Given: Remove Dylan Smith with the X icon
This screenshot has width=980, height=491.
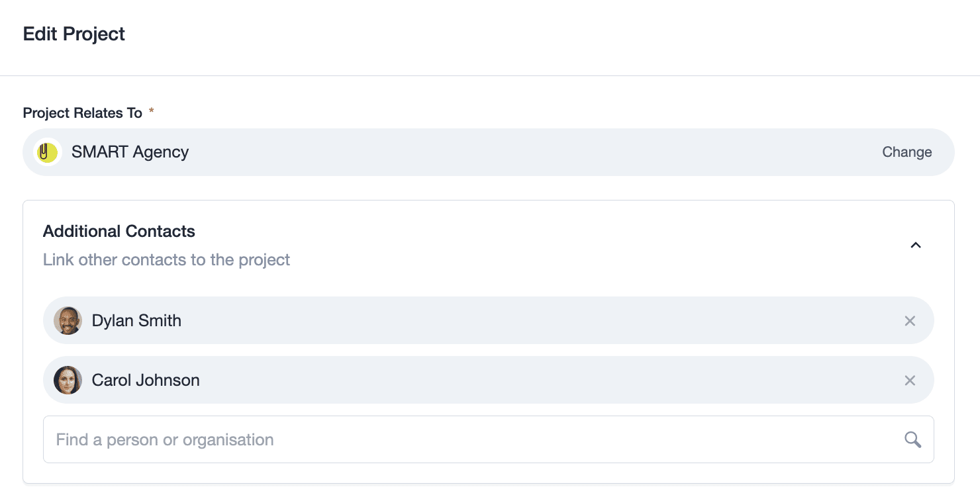Looking at the screenshot, I should [x=910, y=321].
